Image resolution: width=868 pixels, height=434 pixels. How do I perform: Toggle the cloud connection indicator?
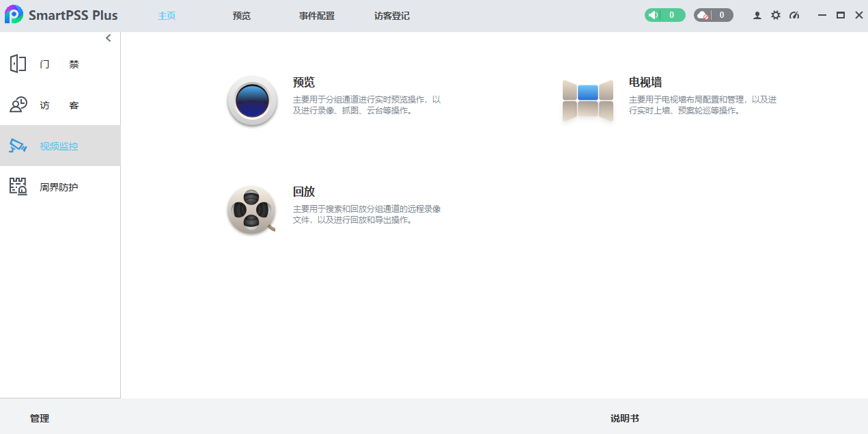tap(703, 14)
